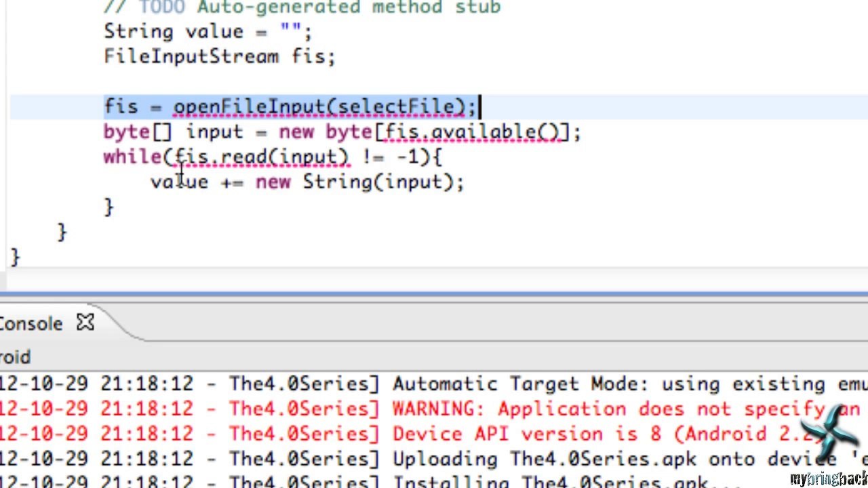
Task: Close the Console view via X icon
Action: (x=85, y=323)
